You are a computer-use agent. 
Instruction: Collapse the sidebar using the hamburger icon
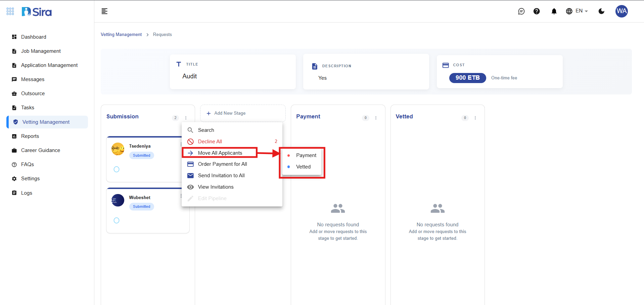tap(104, 11)
